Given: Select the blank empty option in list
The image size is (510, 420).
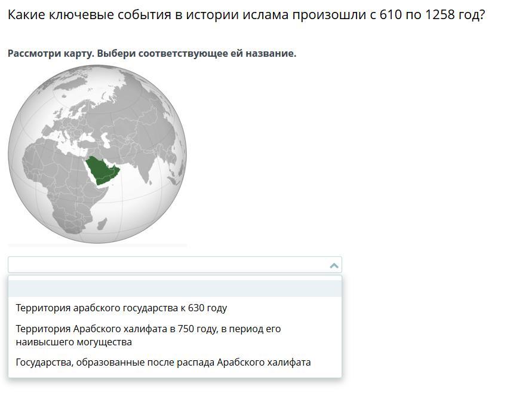Looking at the screenshot, I should pyautogui.click(x=174, y=288).
